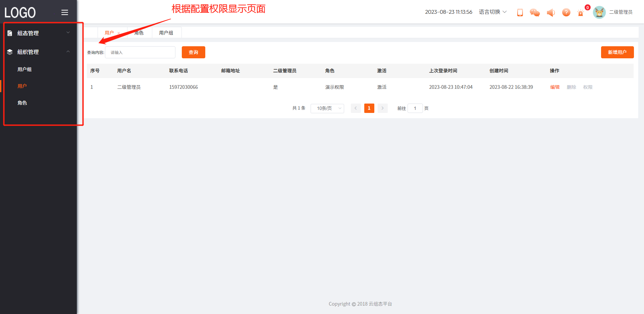Open 角色 in the sidebar
The width and height of the screenshot is (644, 314).
[x=22, y=103]
